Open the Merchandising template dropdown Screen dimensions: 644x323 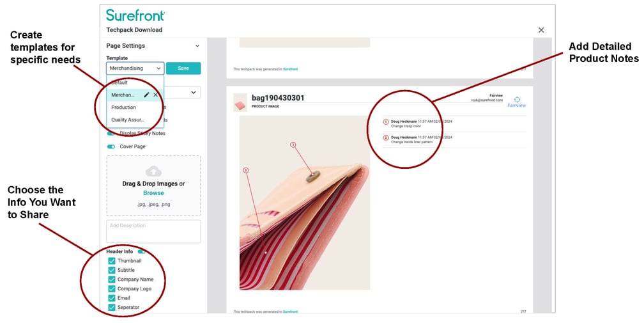(135, 68)
